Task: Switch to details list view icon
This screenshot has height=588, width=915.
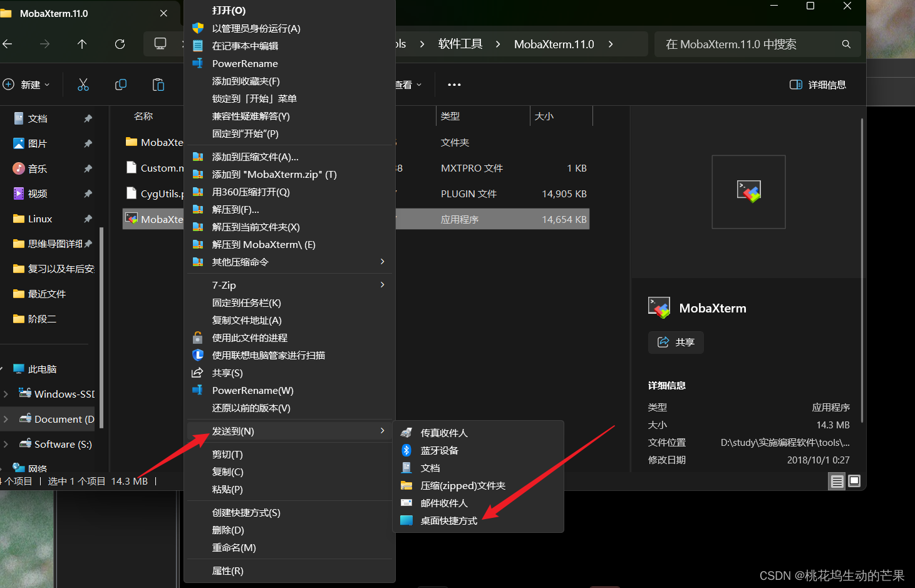Action: coord(837,482)
